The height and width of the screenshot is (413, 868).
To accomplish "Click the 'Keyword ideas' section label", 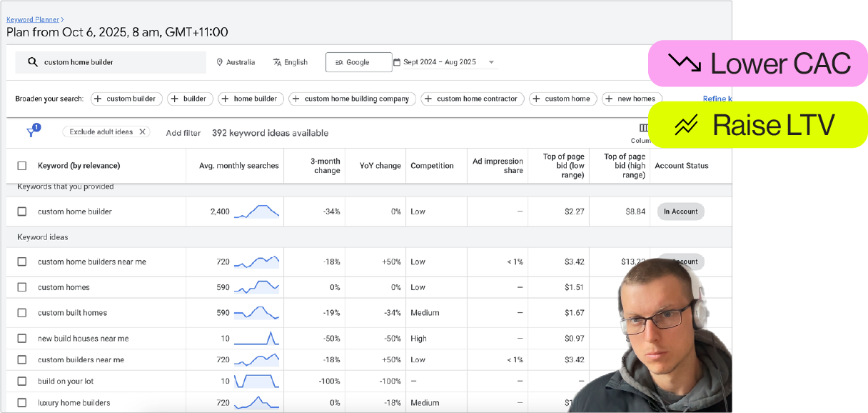I will pyautogui.click(x=43, y=237).
